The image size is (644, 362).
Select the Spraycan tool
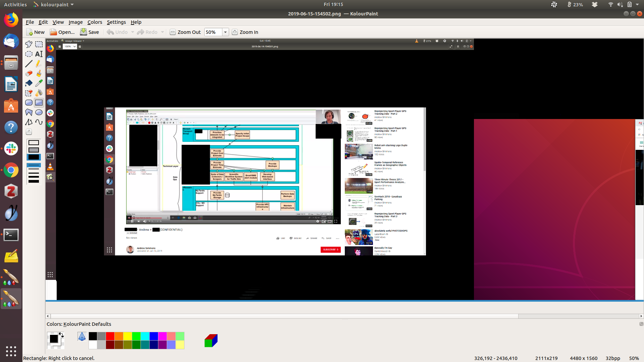pos(39,93)
